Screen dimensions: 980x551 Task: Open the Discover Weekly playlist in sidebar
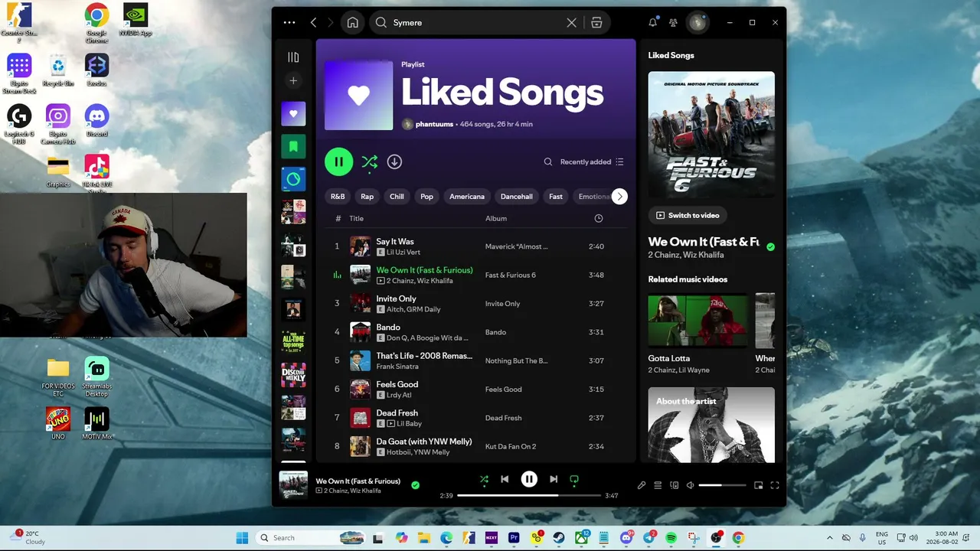pos(293,375)
